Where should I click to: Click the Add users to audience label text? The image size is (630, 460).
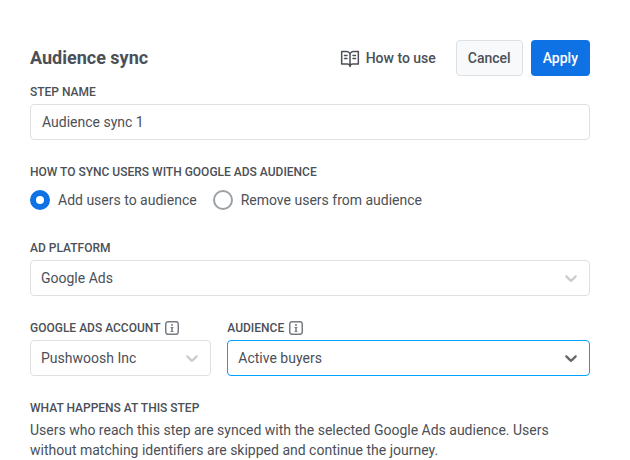(x=127, y=200)
